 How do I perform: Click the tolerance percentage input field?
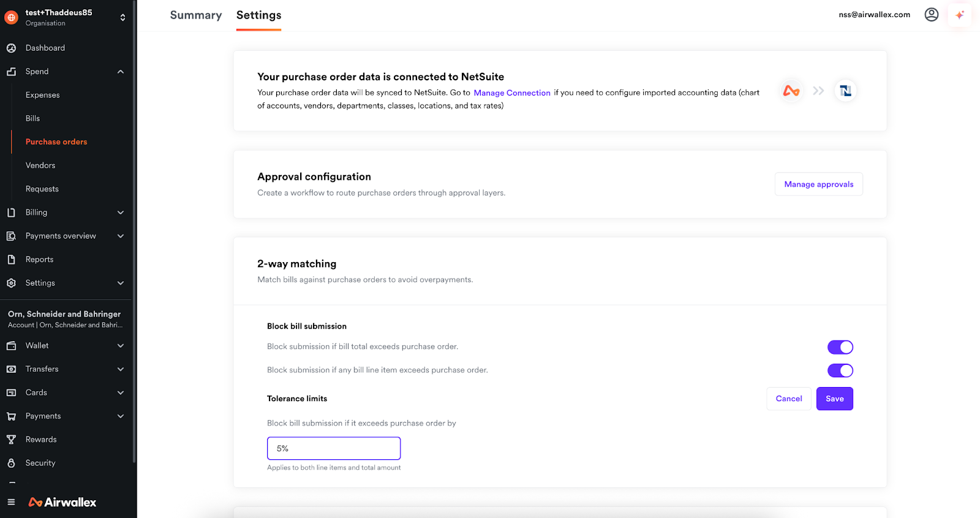(334, 448)
